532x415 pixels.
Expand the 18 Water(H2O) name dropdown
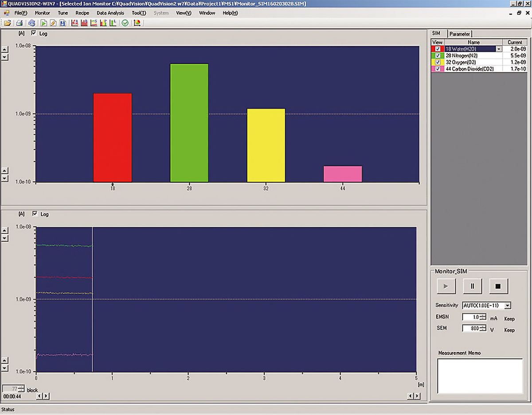pyautogui.click(x=499, y=49)
